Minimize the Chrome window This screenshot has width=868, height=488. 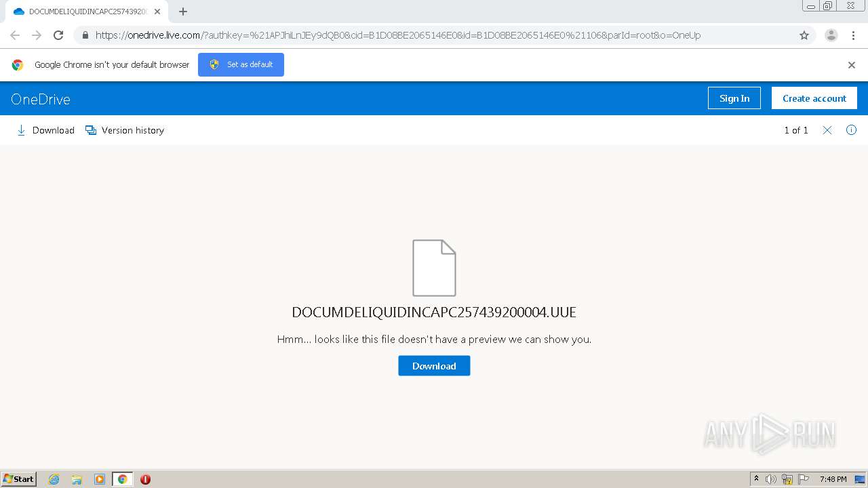click(811, 5)
